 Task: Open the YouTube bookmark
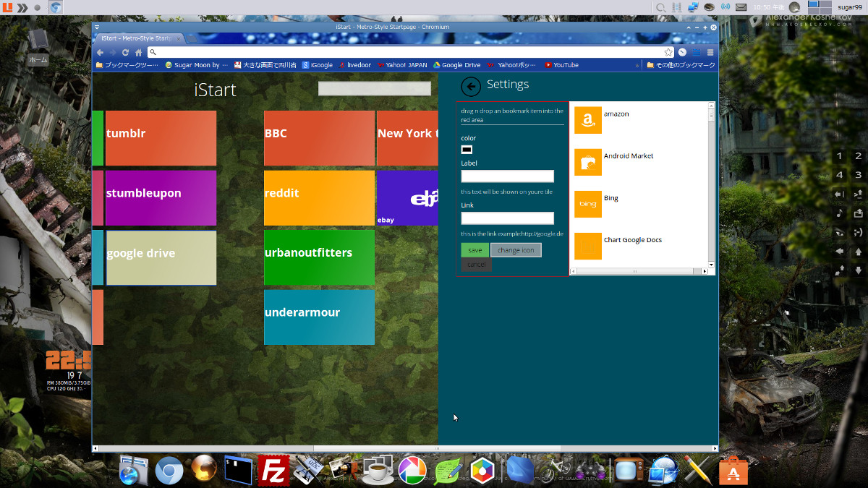click(x=562, y=65)
